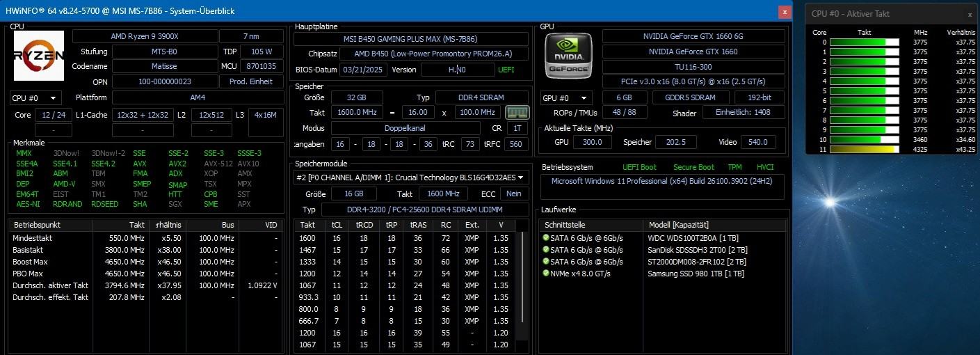The image size is (980, 355).
Task: Click the RDSEED feature flag
Action: coord(104,204)
